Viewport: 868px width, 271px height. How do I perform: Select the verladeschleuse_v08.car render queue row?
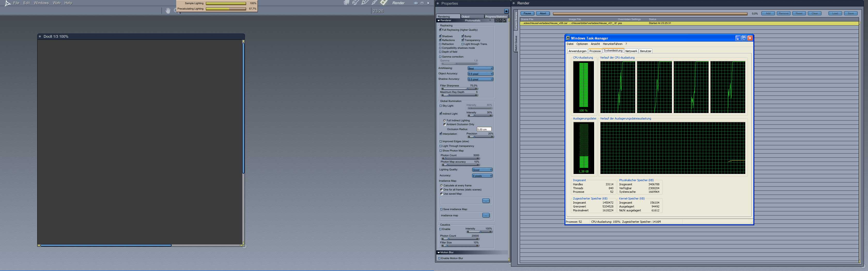click(x=689, y=23)
